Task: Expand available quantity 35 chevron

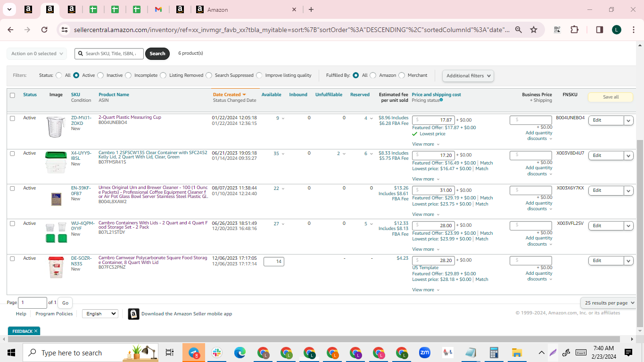Action: click(283, 154)
